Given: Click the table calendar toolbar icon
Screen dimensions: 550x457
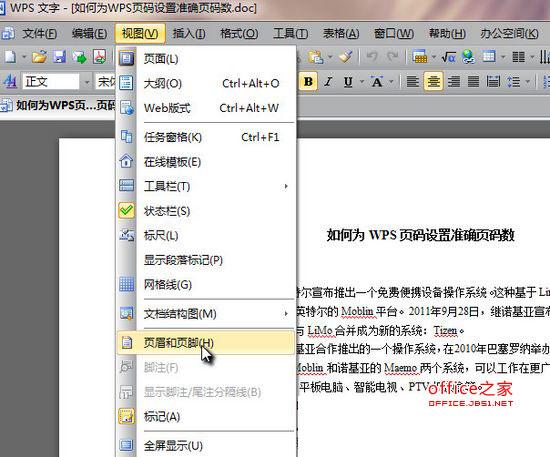Looking at the screenshot, I should coord(420,56).
